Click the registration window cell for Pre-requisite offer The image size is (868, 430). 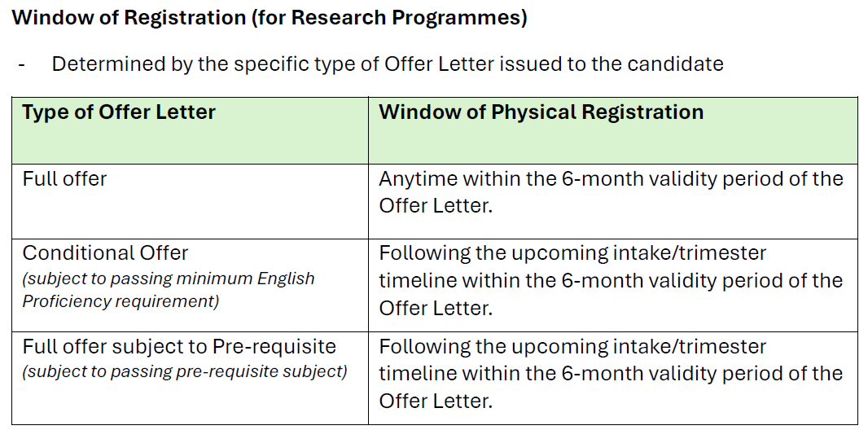pos(613,379)
